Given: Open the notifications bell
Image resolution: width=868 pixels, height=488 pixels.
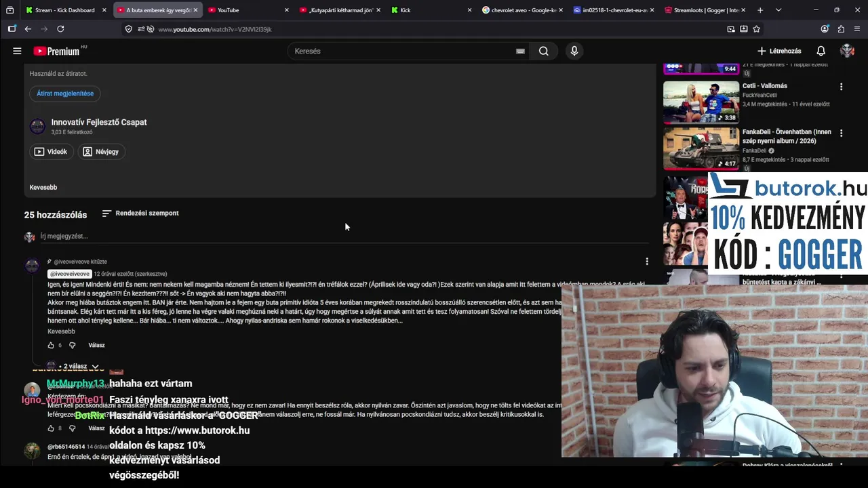Looking at the screenshot, I should click(821, 51).
